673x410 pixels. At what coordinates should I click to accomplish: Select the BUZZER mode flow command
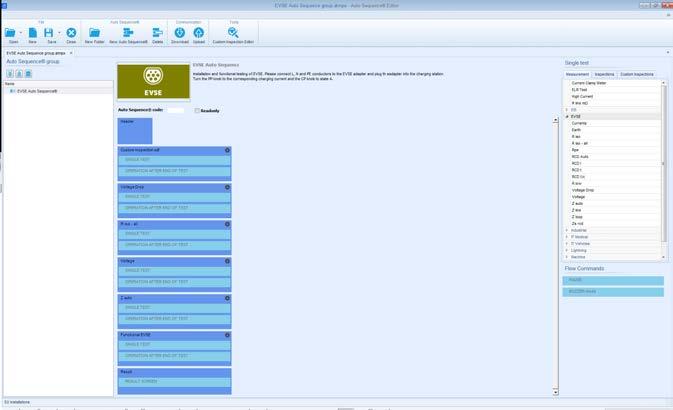click(613, 292)
